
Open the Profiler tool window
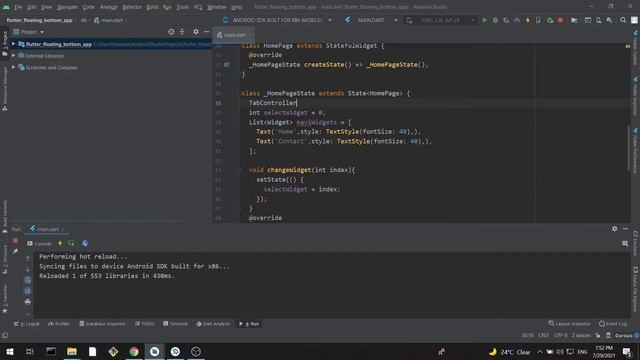(59, 324)
